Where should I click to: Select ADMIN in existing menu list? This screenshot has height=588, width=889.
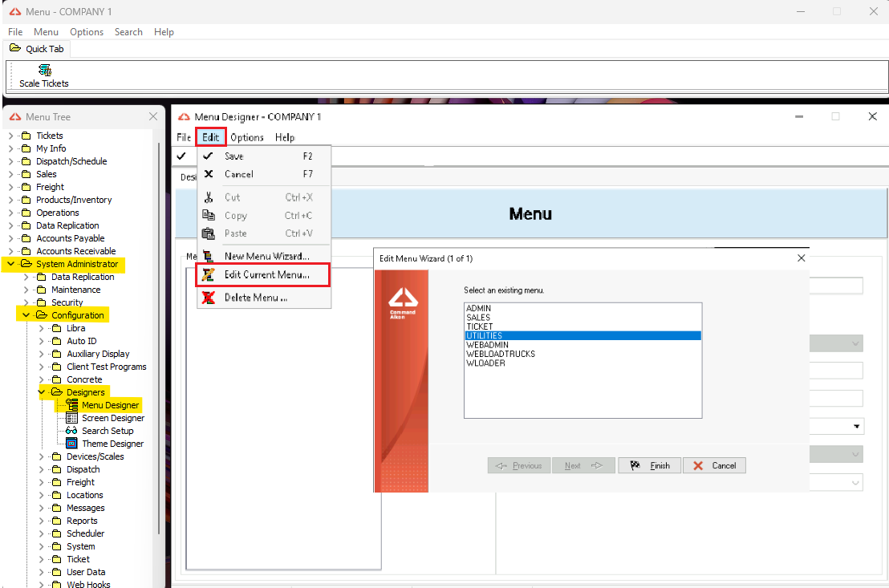[583, 309]
